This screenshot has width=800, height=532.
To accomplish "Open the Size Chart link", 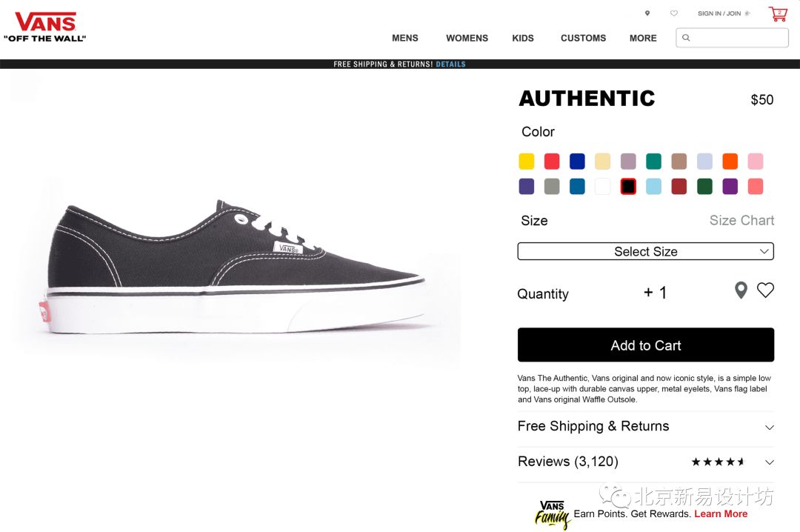I will pos(741,220).
